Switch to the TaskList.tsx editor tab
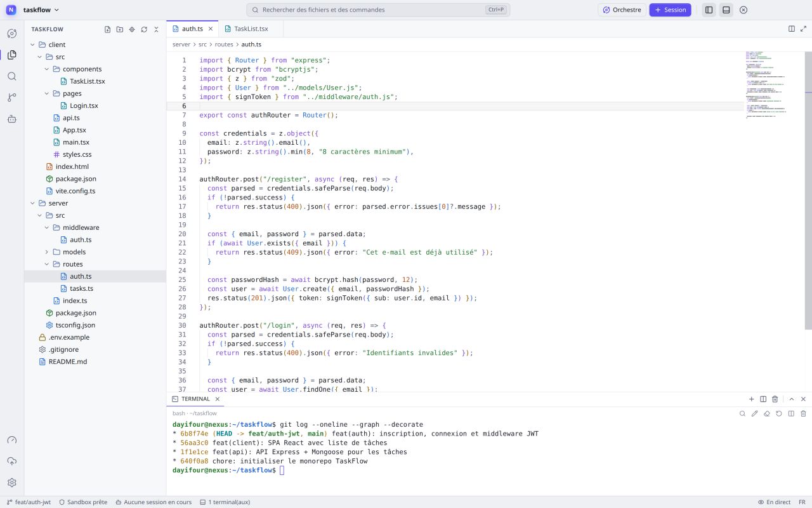The image size is (812, 508). click(x=251, y=29)
